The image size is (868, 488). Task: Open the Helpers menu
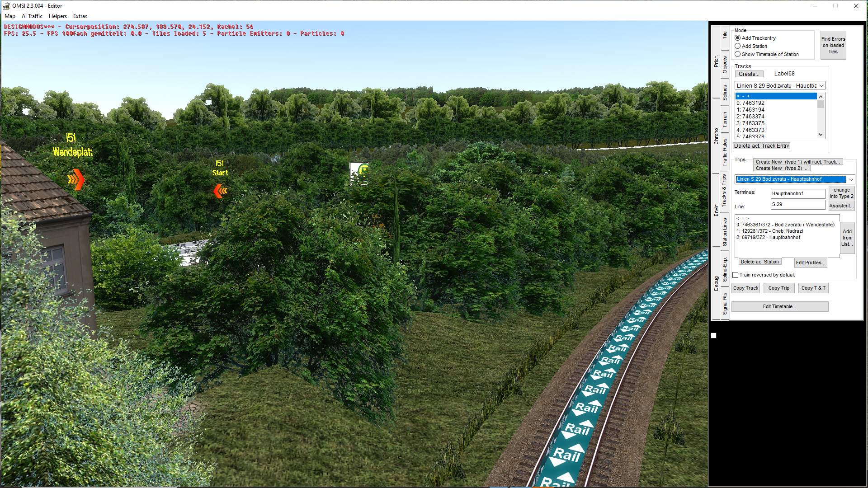[x=57, y=16]
